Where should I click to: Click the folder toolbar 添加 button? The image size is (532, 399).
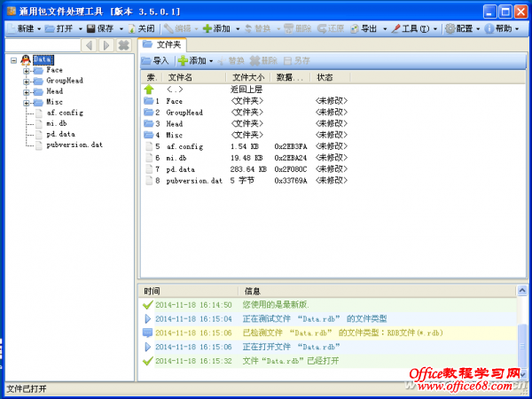pyautogui.click(x=192, y=61)
